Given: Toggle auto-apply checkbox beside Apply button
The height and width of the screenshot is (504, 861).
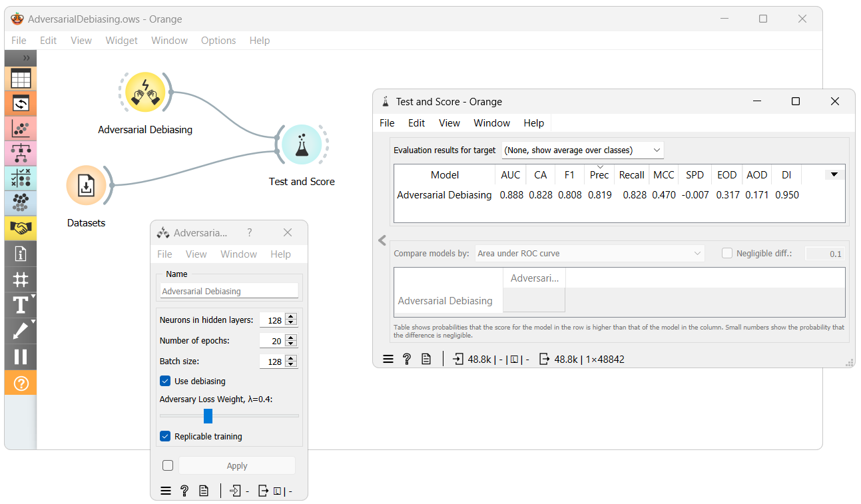Looking at the screenshot, I should pos(168,465).
